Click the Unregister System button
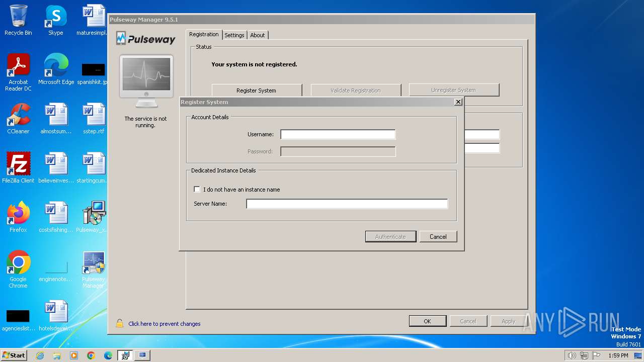Viewport: 644px width, 362px height. click(454, 90)
